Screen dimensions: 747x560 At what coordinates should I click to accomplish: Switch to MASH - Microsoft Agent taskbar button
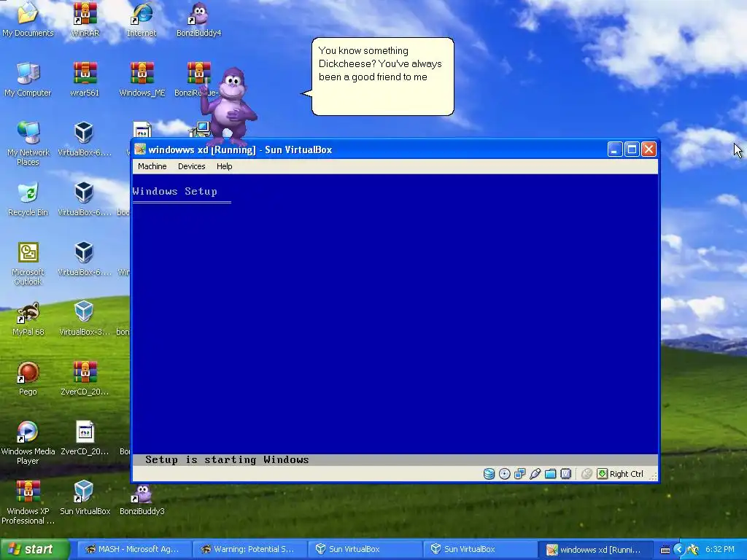point(133,549)
